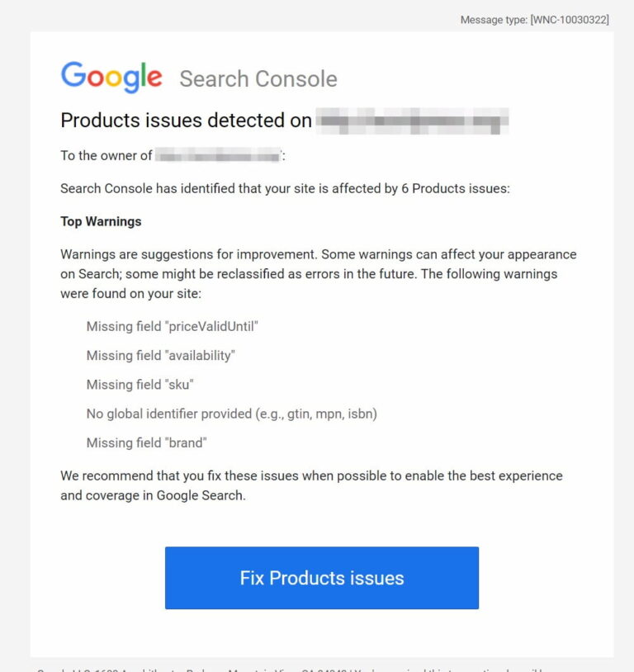Screen dimensions: 634x672
Task: Select the 'Missing field brand' warning entry
Action: (147, 442)
